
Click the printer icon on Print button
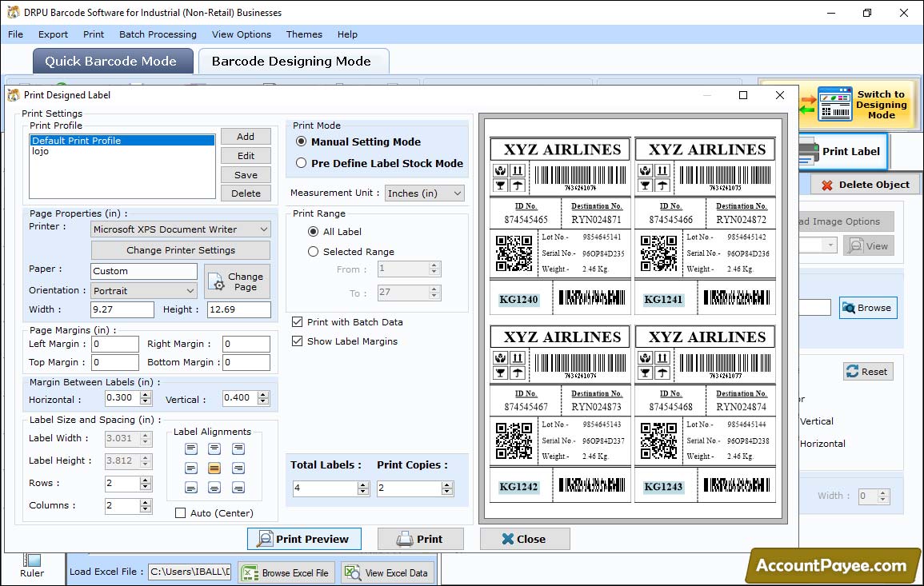click(x=405, y=539)
